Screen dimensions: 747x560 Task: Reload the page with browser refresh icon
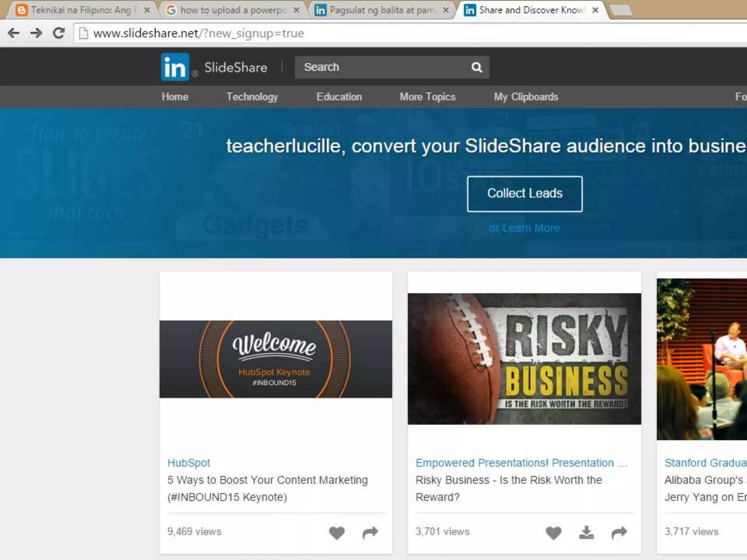[59, 33]
